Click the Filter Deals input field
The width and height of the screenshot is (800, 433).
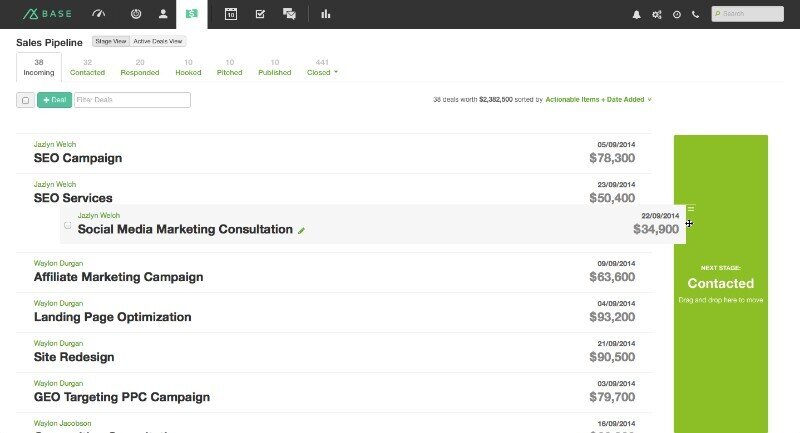coord(132,100)
